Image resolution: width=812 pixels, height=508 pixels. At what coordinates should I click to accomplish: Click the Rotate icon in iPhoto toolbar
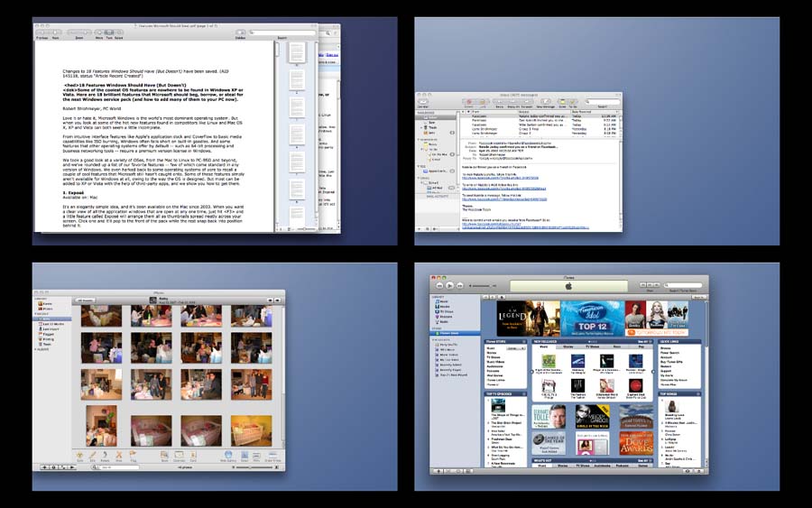point(106,455)
